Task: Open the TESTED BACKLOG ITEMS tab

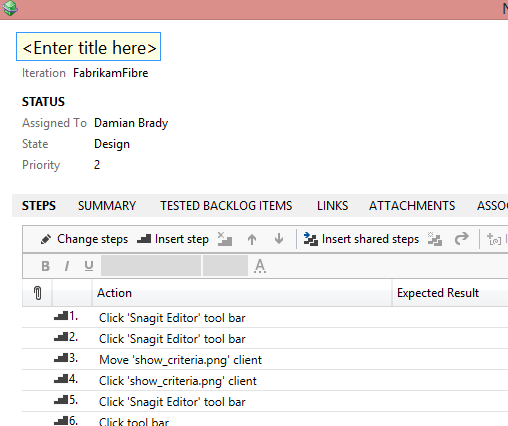Action: click(x=226, y=206)
